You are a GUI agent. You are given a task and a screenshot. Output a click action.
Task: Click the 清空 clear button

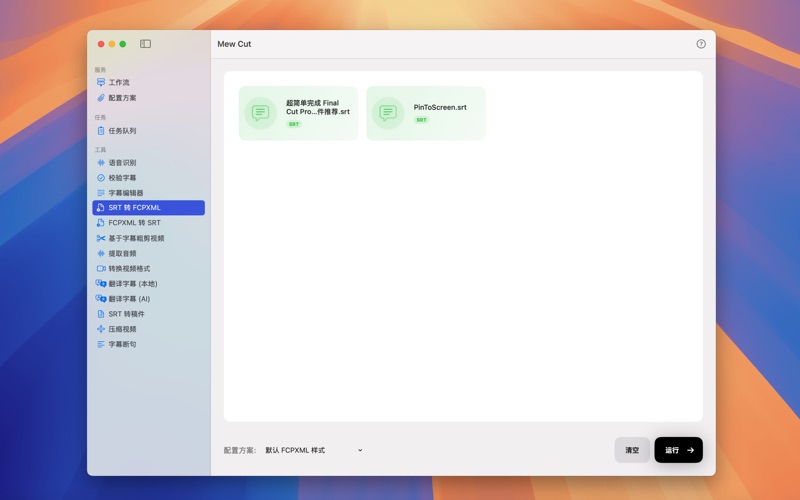(x=632, y=450)
